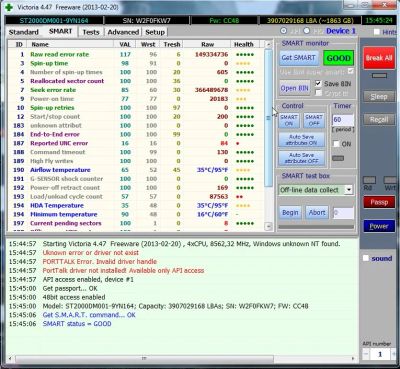This screenshot has height=369, width=400.
Task: Click the End-to-End error row
Action: tap(136, 134)
